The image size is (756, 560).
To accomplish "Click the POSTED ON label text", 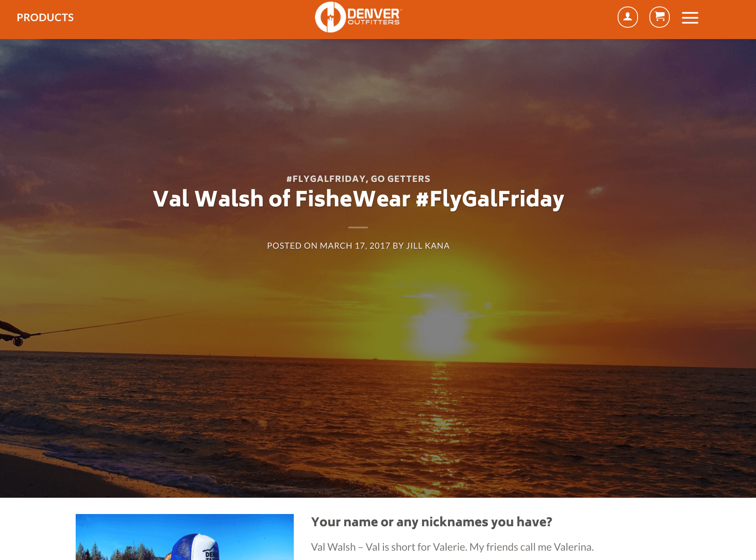I will tap(292, 246).
